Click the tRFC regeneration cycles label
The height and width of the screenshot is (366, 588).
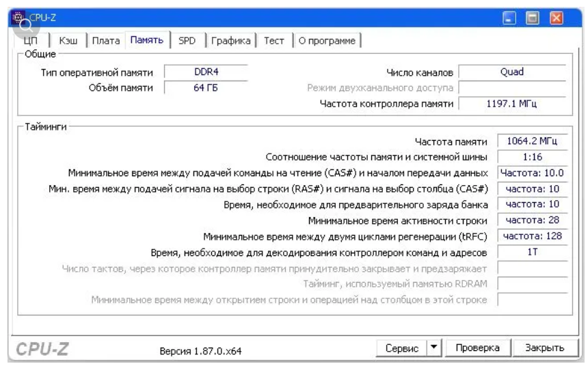click(x=345, y=237)
